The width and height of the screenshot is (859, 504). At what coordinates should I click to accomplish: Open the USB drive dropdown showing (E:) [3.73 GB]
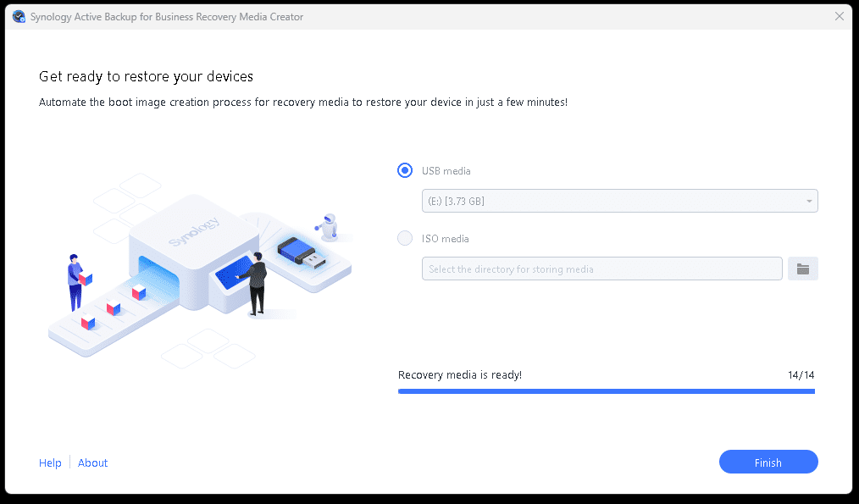(619, 201)
